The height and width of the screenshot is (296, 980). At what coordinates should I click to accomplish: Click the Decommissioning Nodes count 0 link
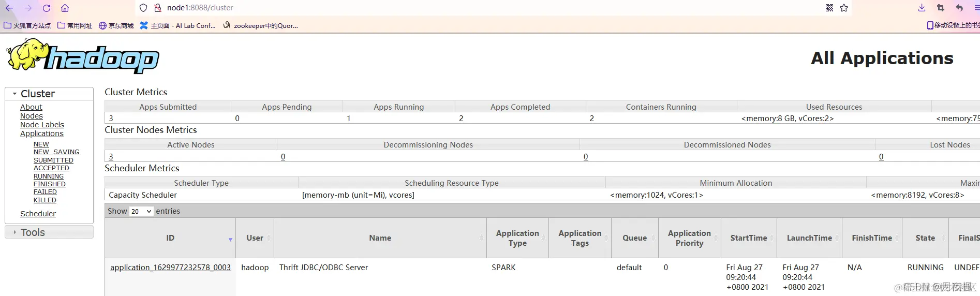[x=283, y=157]
